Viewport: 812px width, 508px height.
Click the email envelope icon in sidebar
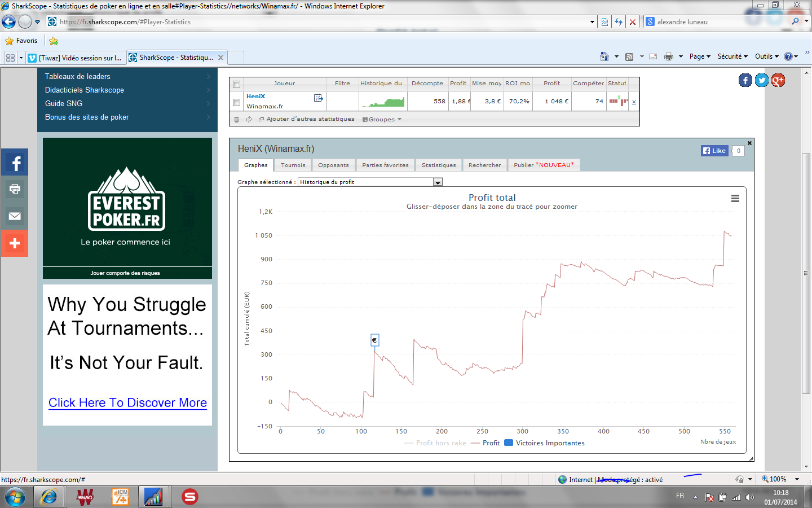pos(15,216)
